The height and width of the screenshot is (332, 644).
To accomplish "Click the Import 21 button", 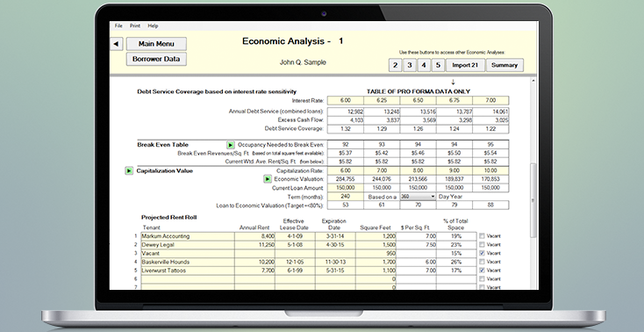I will click(x=465, y=65).
